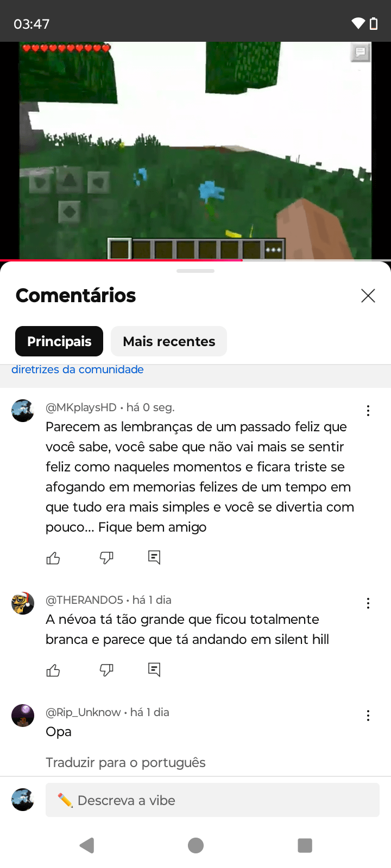
Task: Open options menu for @THERANDO5 comment
Action: pyautogui.click(x=368, y=603)
